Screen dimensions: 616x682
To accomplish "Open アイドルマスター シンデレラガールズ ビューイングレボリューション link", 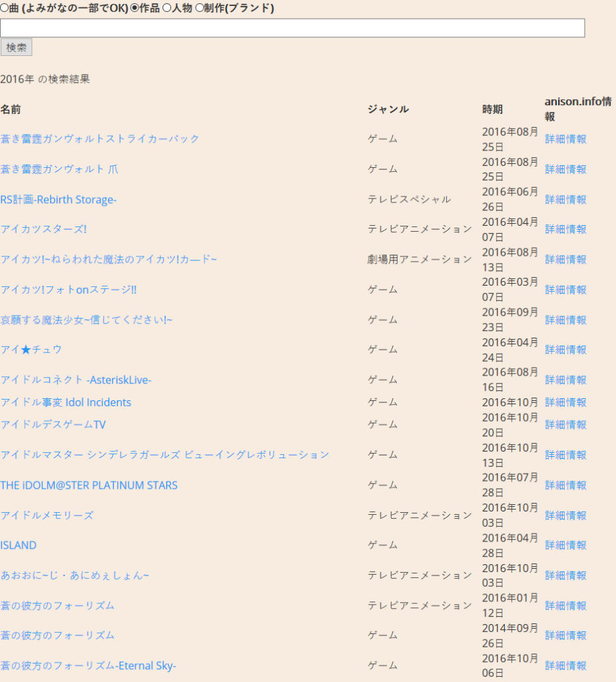I will pyautogui.click(x=164, y=454).
